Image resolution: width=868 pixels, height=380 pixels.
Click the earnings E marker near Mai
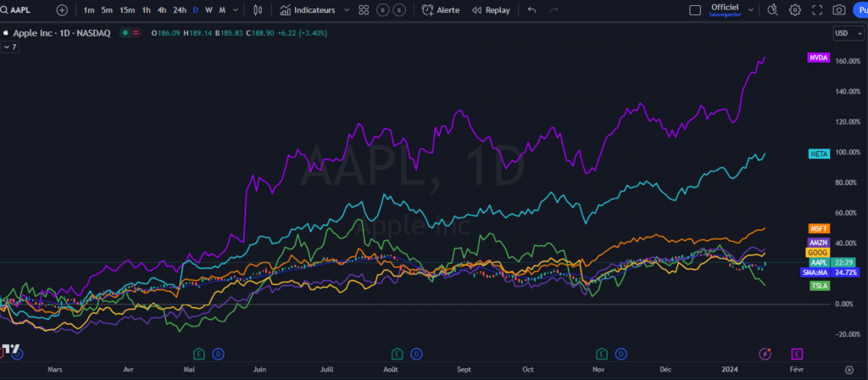199,354
